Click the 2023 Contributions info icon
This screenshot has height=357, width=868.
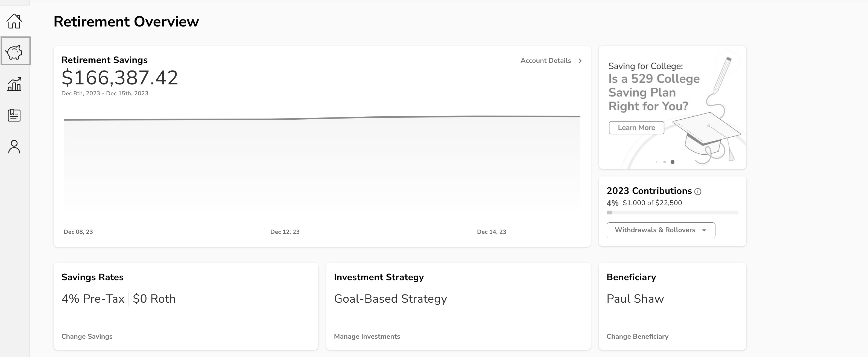(x=698, y=192)
